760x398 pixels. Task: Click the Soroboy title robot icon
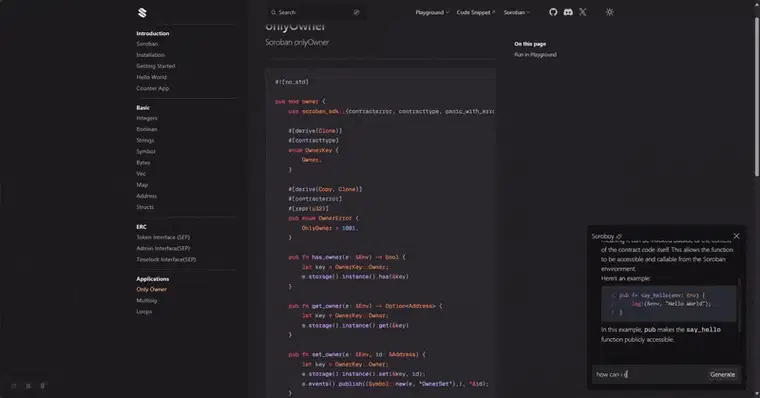[619, 237]
